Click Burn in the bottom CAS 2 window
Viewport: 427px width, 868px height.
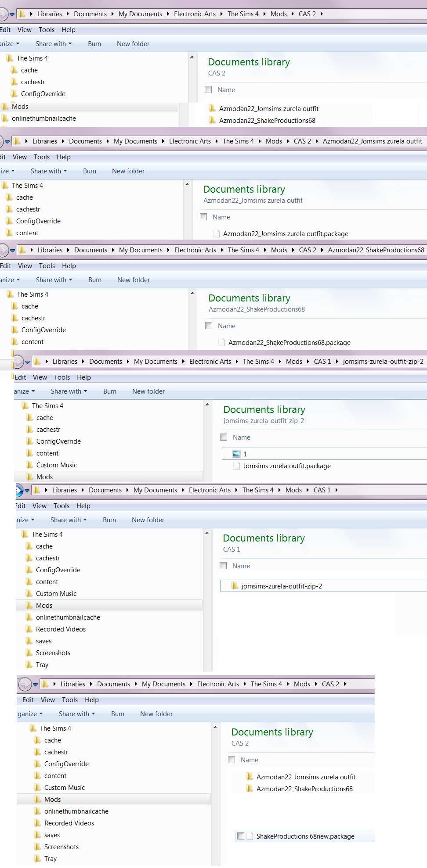point(118,714)
